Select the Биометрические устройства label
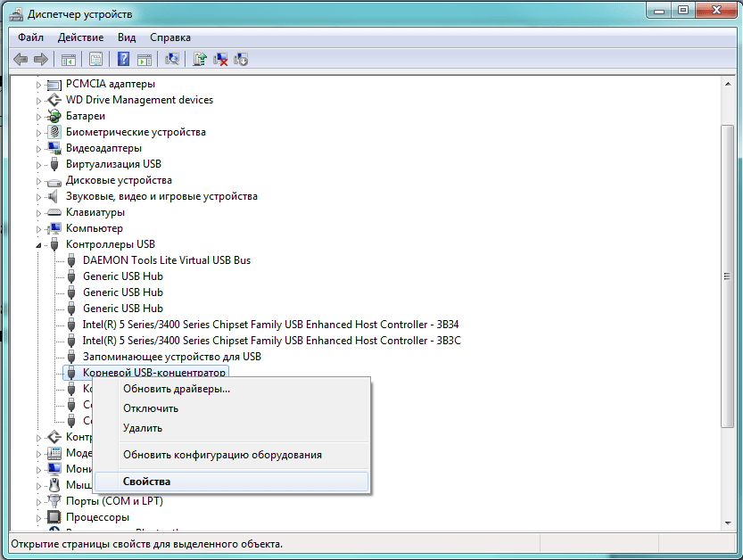Screen dimensions: 743x560 (136, 132)
